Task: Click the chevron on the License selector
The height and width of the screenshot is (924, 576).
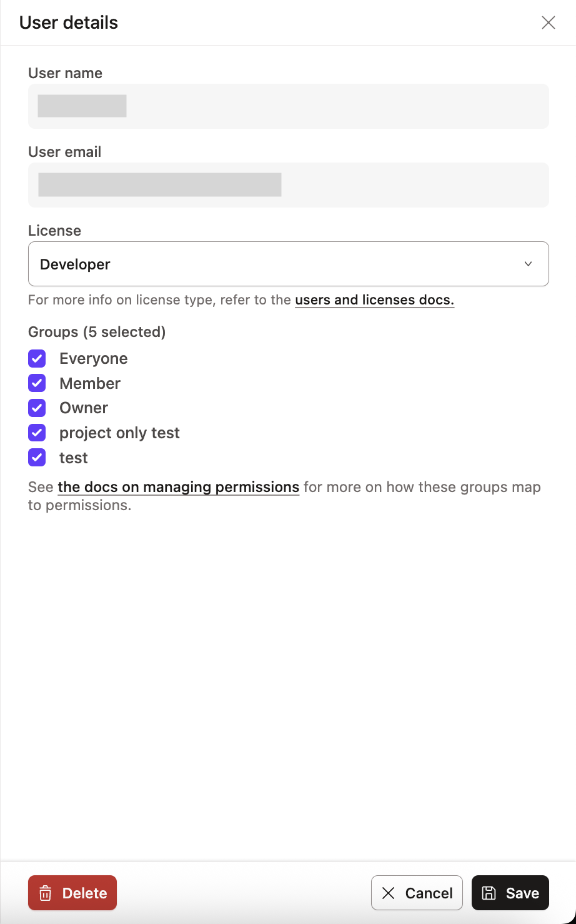Action: pos(527,264)
